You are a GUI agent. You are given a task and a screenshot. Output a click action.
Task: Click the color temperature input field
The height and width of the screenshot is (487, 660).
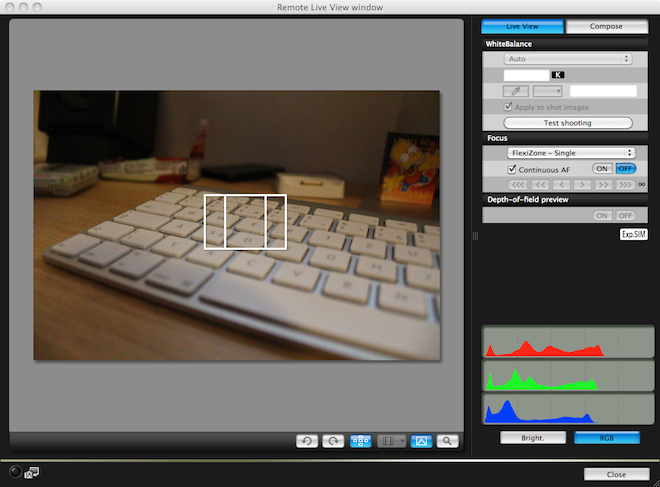point(527,75)
